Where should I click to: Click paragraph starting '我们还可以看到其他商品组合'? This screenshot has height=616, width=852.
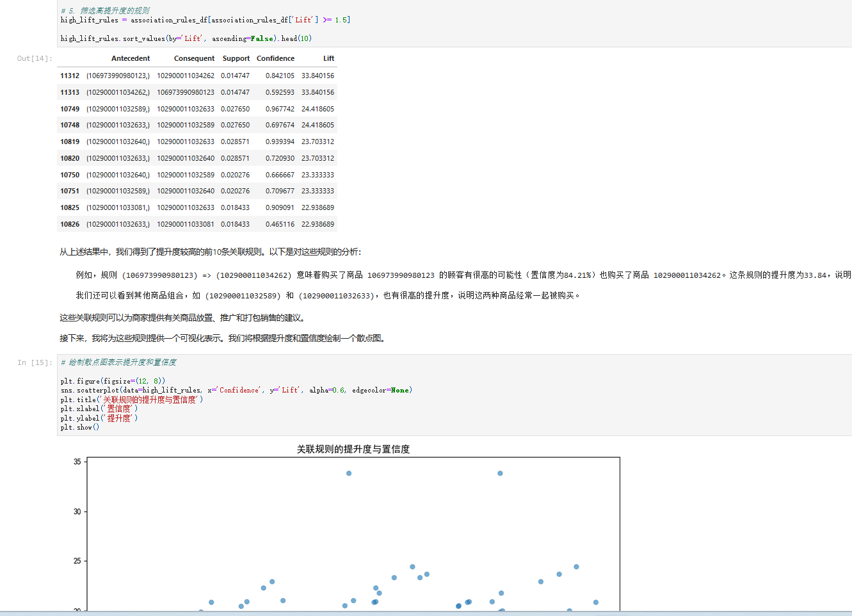[x=328, y=296]
